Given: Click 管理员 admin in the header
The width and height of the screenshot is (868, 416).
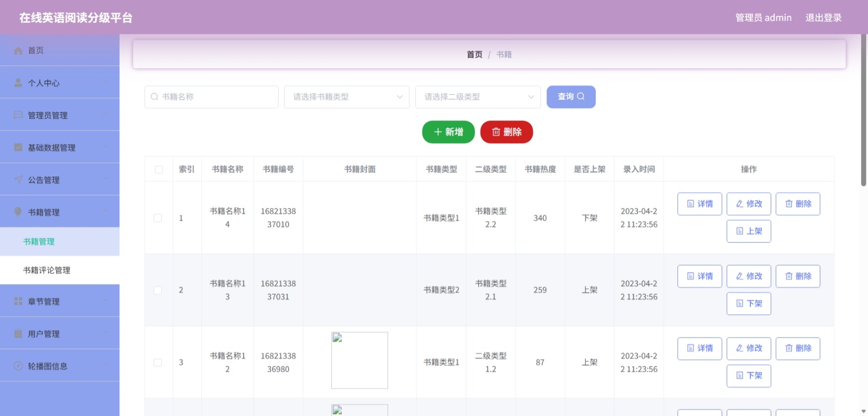Looking at the screenshot, I should pyautogui.click(x=764, y=18).
